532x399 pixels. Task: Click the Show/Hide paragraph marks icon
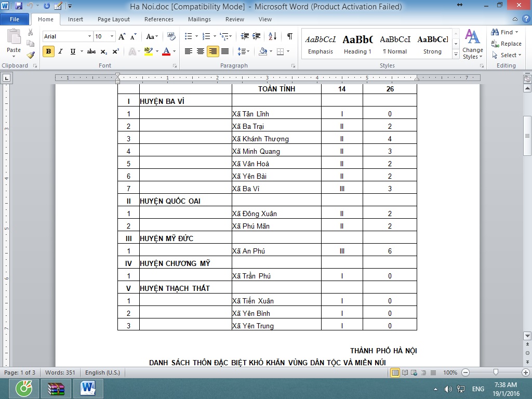pos(289,36)
